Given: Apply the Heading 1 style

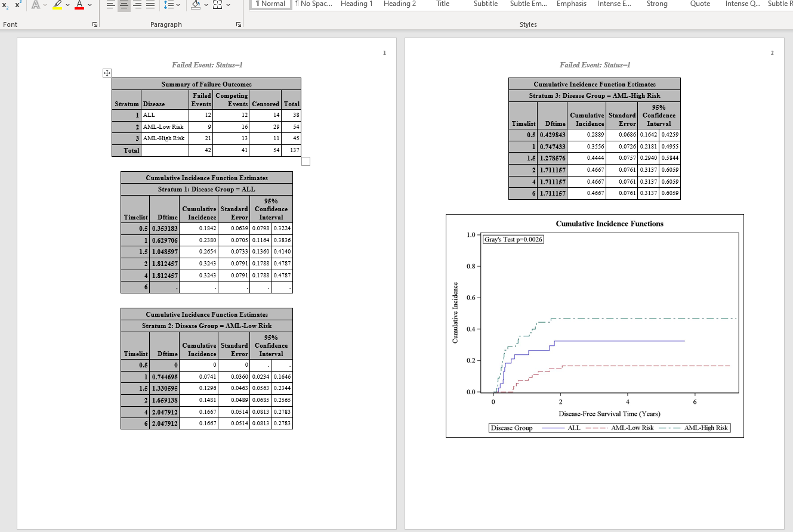Looking at the screenshot, I should (356, 4).
